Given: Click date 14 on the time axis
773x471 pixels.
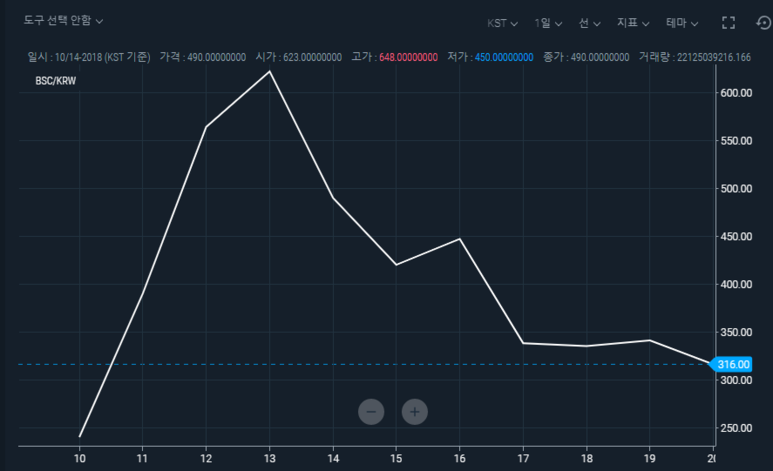Looking at the screenshot, I should coord(333,459).
